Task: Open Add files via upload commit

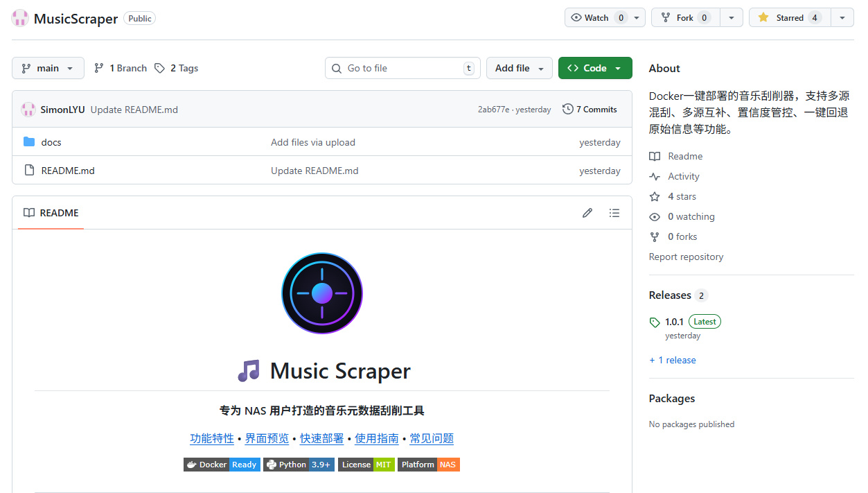Action: 313,142
